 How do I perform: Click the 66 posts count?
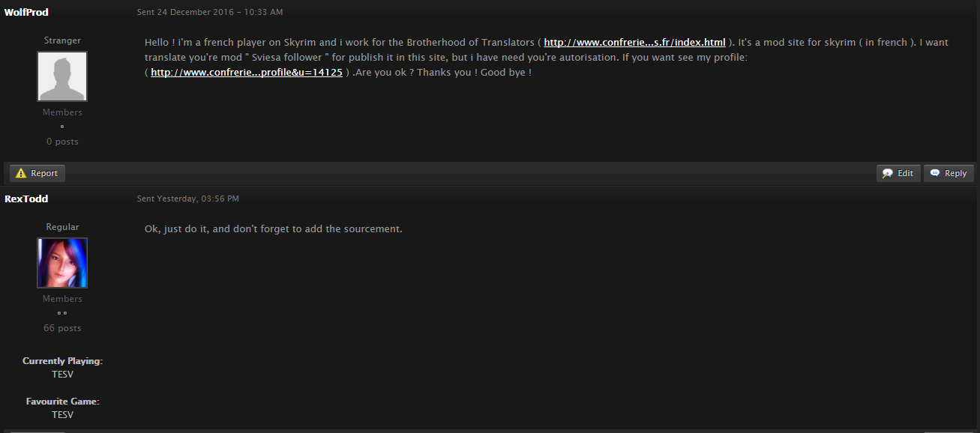[x=62, y=328]
